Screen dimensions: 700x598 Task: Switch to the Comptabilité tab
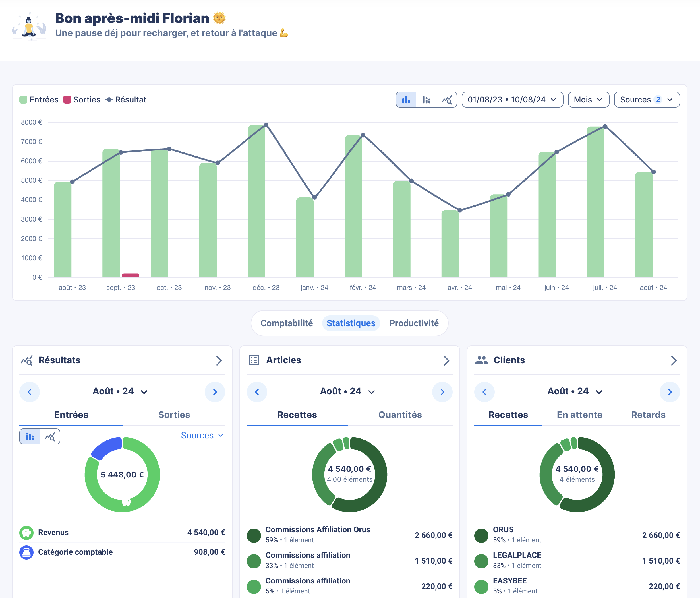click(287, 323)
